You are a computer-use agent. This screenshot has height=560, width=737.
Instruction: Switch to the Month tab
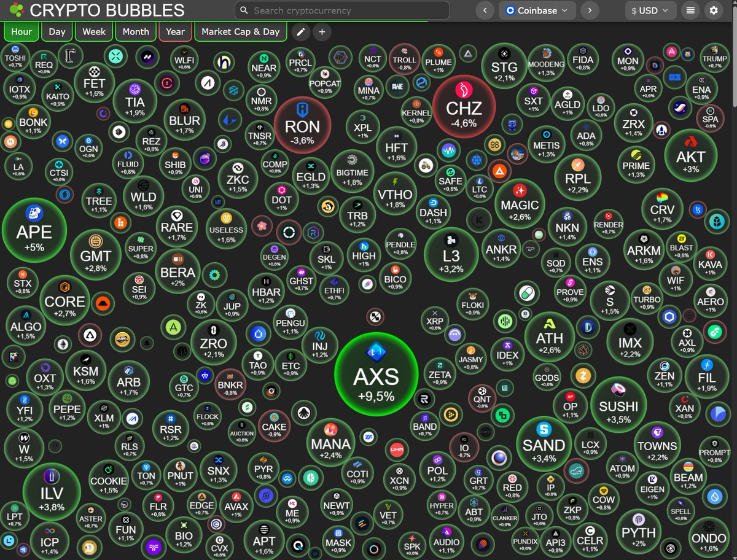(136, 32)
